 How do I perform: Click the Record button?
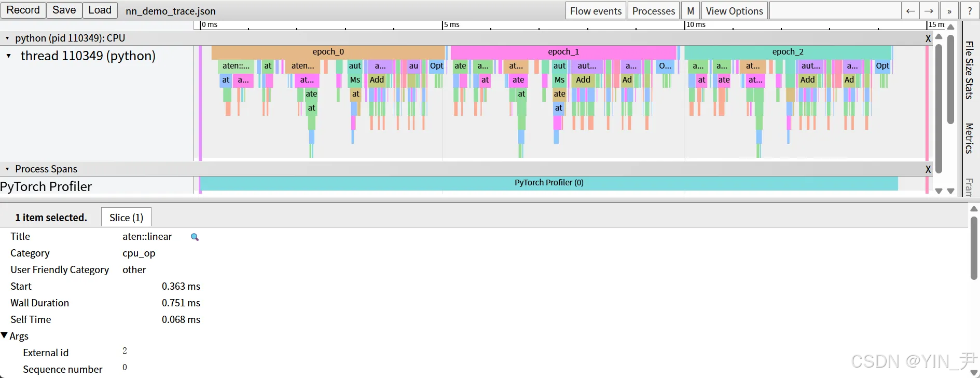23,10
